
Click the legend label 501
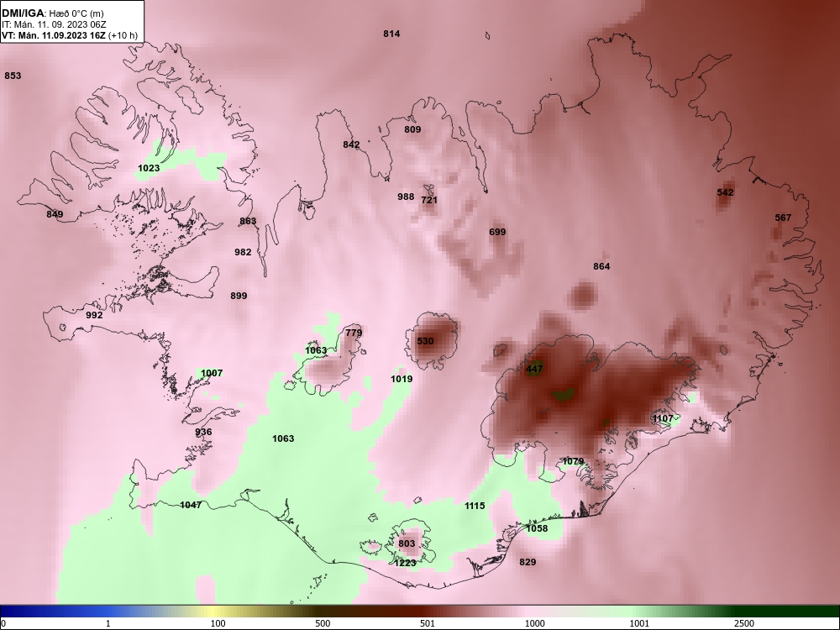click(x=428, y=623)
